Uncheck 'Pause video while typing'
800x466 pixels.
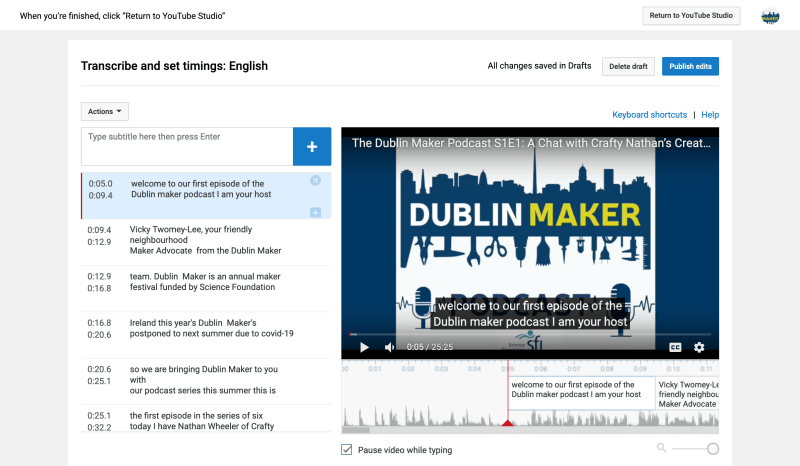click(346, 450)
